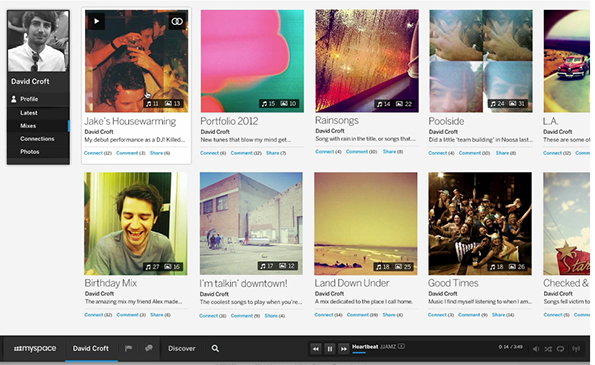Click the David Croft name in the sidebar
This screenshot has width=595, height=365.
[x=30, y=81]
